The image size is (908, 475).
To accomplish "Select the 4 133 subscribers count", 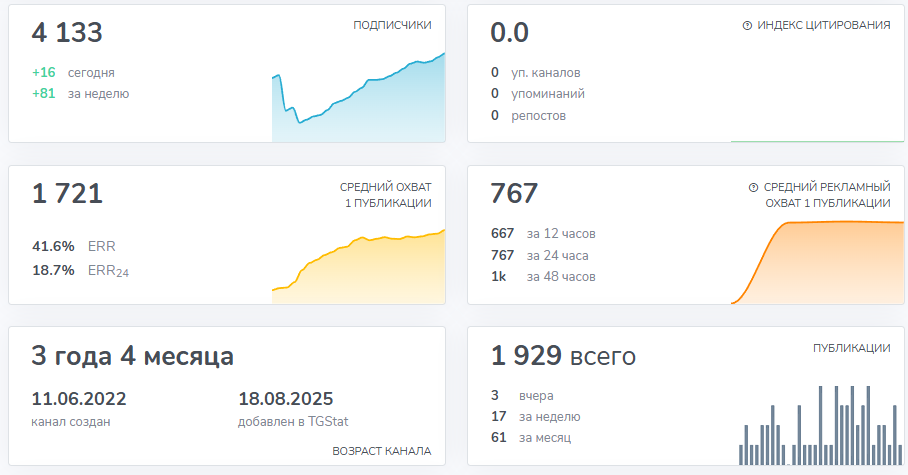I will coord(67,33).
